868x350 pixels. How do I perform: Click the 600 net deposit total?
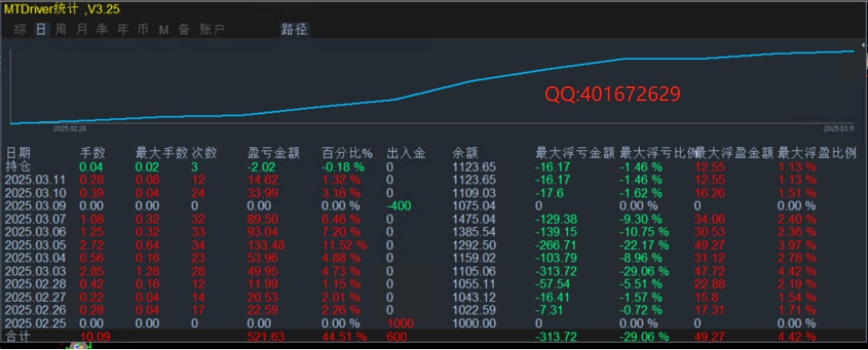click(397, 336)
